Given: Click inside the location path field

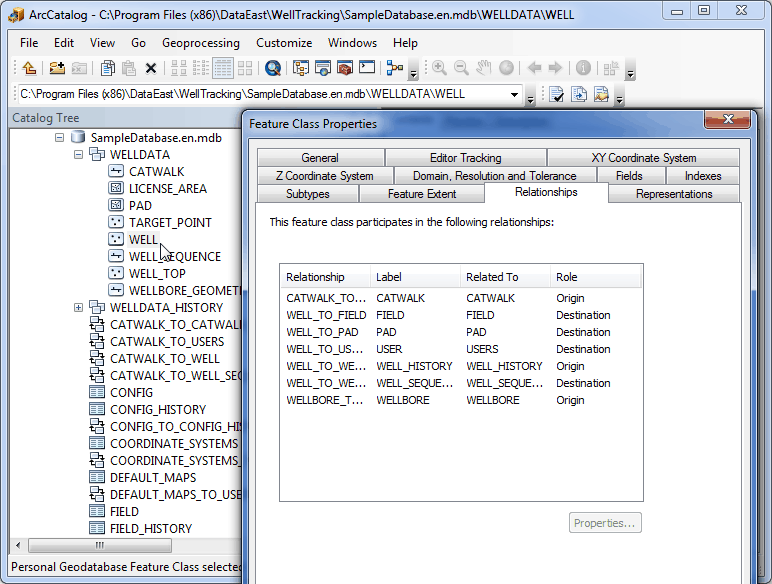Looking at the screenshot, I should (261, 94).
